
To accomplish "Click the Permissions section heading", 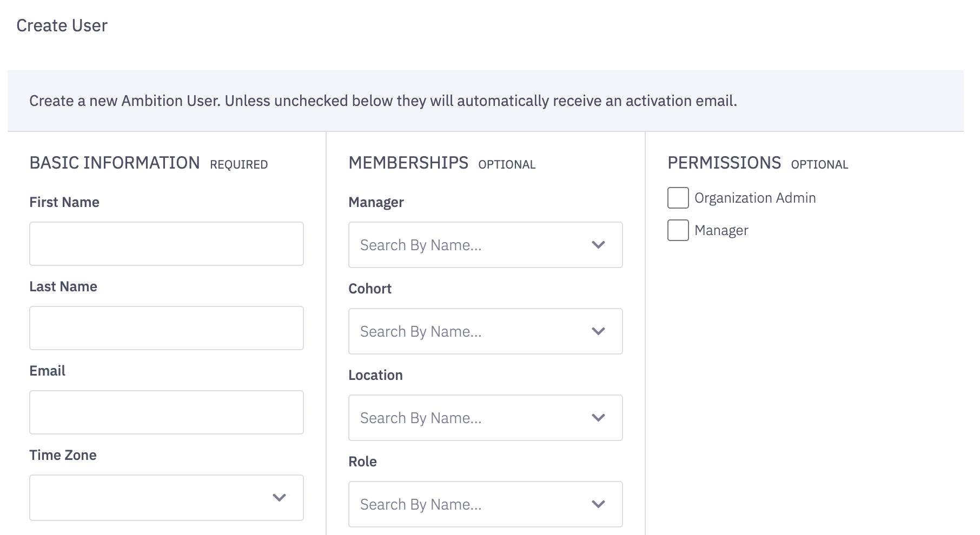I will tap(724, 163).
